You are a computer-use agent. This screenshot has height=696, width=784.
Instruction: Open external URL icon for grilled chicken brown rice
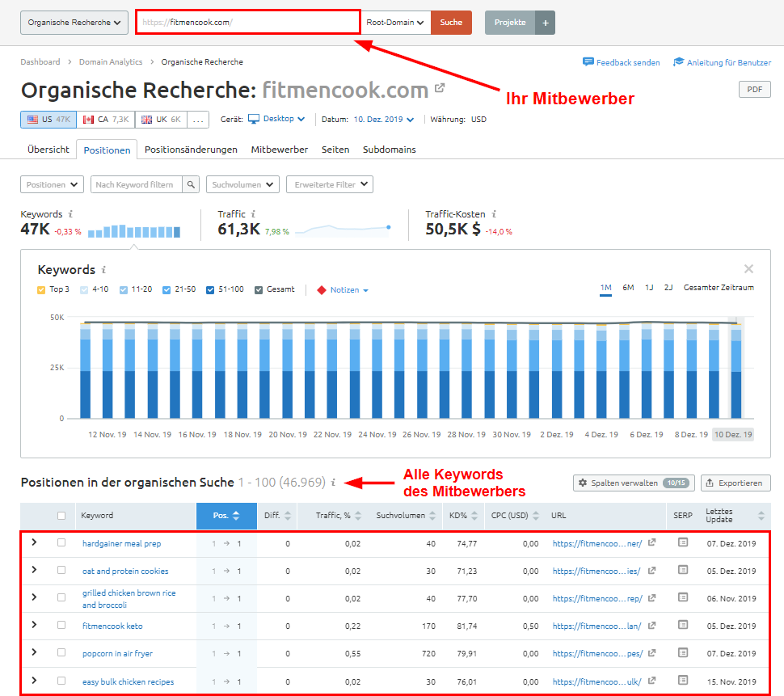(x=651, y=598)
